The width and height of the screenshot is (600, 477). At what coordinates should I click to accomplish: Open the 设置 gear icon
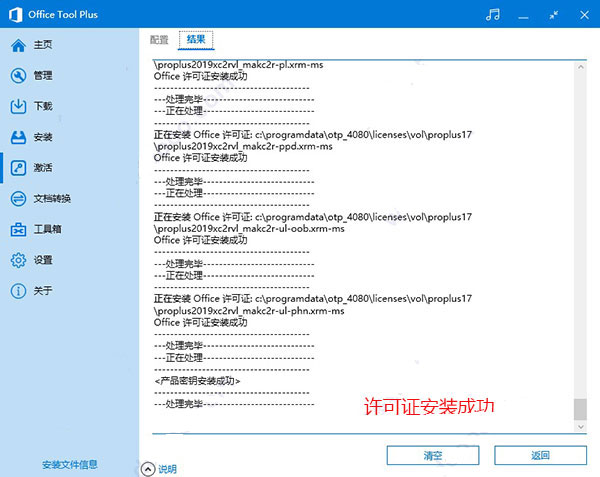tap(18, 260)
